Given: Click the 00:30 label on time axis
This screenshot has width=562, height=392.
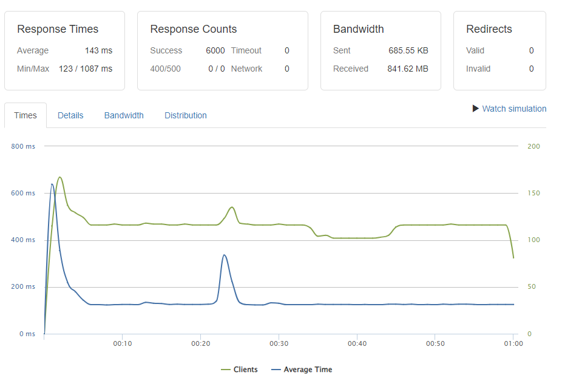Looking at the screenshot, I should (x=279, y=344).
